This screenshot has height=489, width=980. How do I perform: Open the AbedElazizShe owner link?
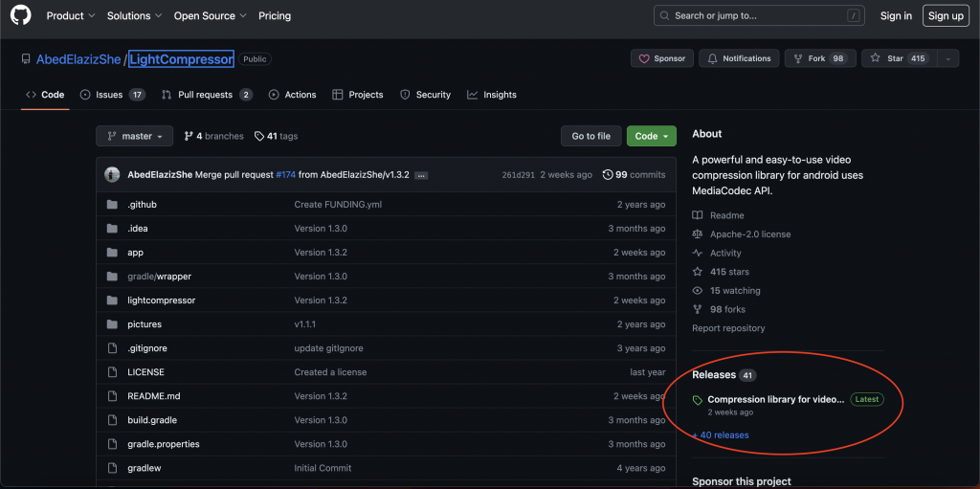coord(78,59)
